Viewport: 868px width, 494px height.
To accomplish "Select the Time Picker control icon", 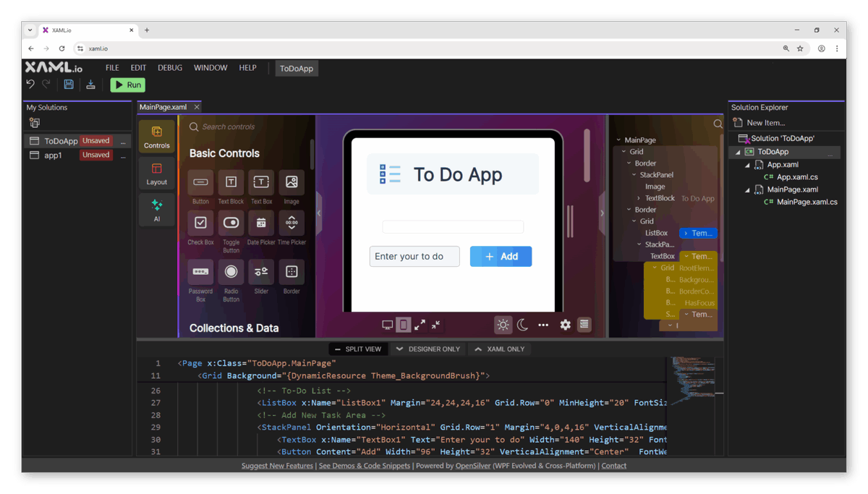I will pos(292,223).
